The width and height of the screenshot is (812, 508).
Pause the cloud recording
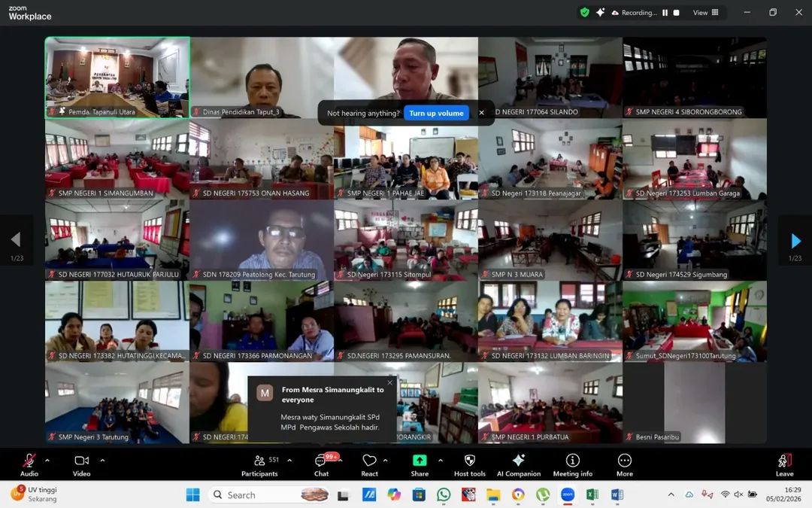[665, 13]
